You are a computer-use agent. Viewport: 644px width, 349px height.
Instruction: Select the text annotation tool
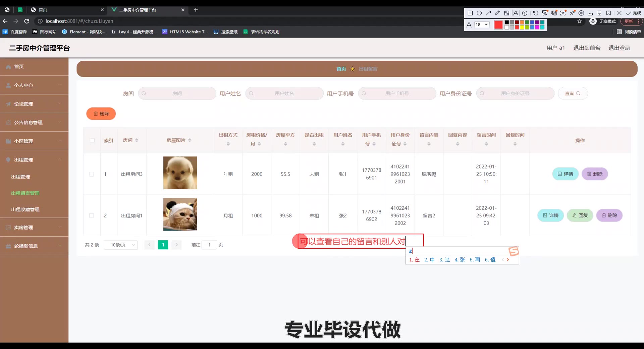(516, 13)
